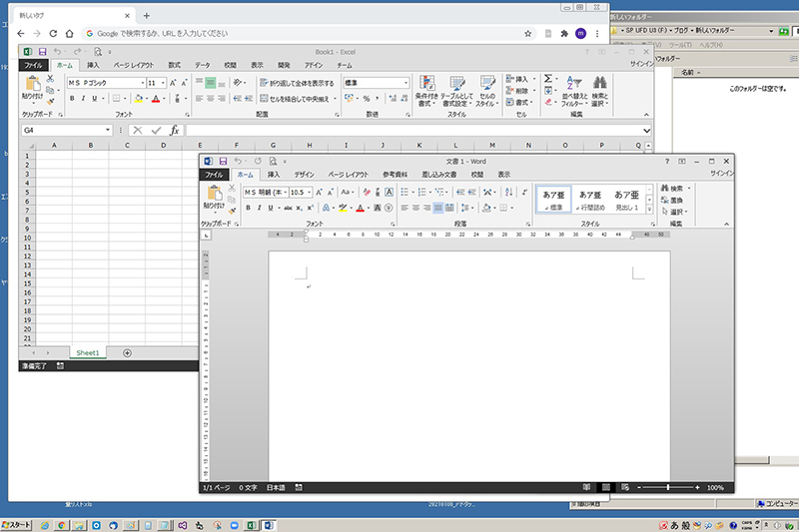Click Excel's Name Box showing G4

coord(66,131)
